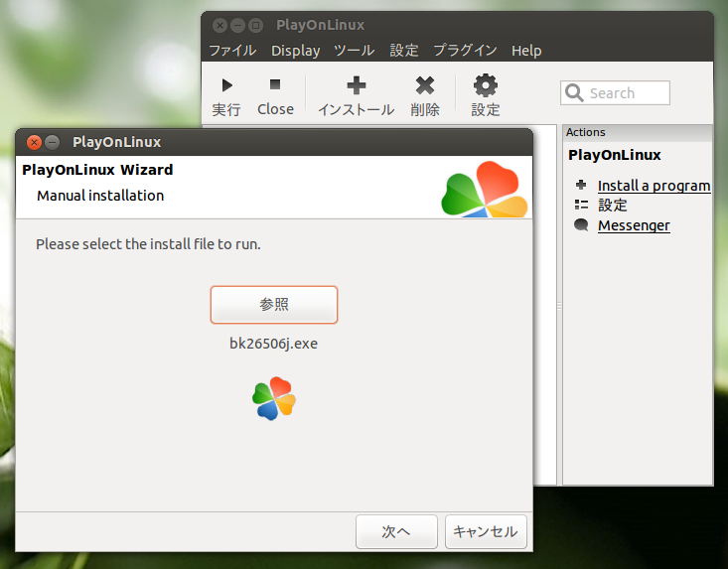Click the bk26506j.exe file name text
Screen dimensions: 728x569
[273, 344]
